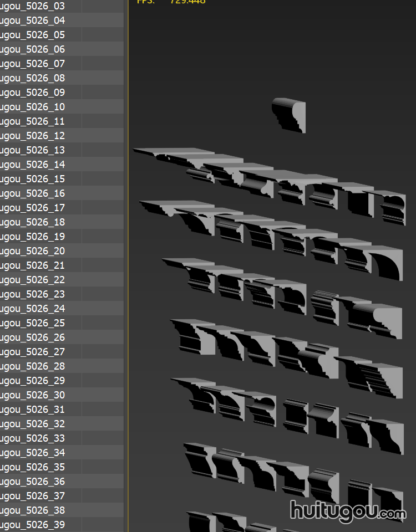416x532 pixels.
Task: Highlight ugou_5026_13 in the object list
Action: [x=62, y=150]
